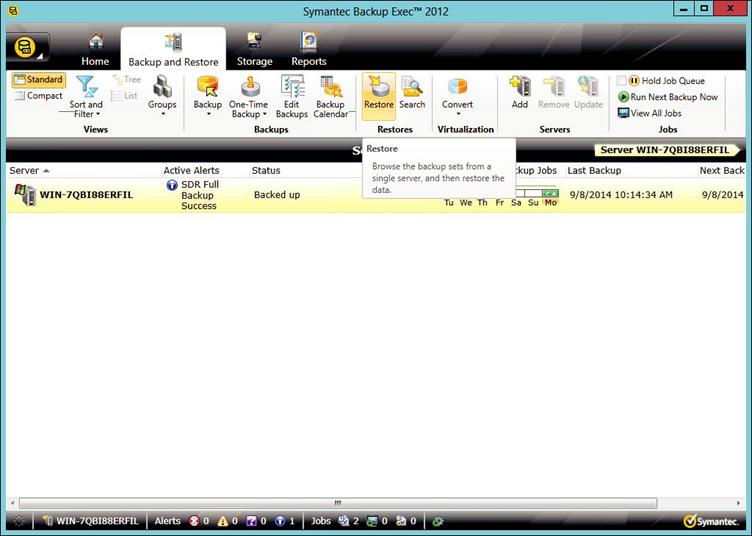
Task: Click the scrollbar right arrow
Action: pyautogui.click(x=738, y=503)
